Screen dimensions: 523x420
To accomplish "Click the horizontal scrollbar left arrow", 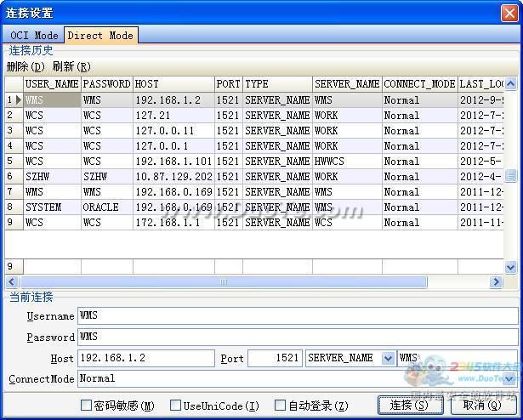I will [x=12, y=282].
